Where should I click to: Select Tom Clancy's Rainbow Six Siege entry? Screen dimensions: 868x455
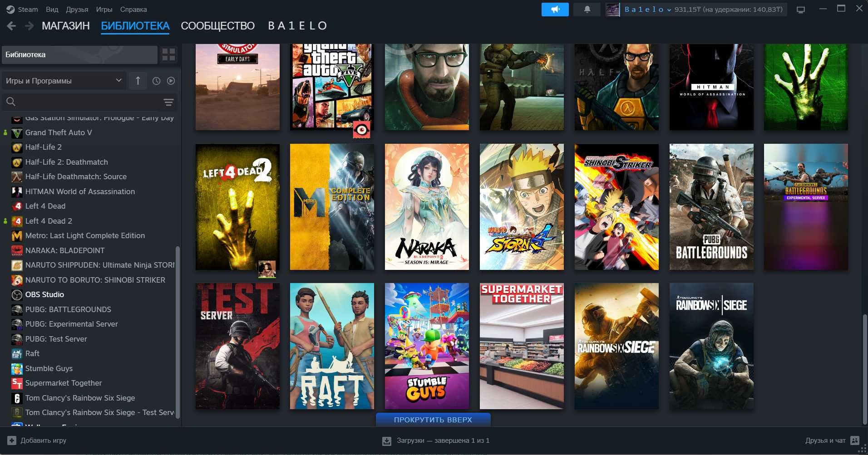click(80, 398)
